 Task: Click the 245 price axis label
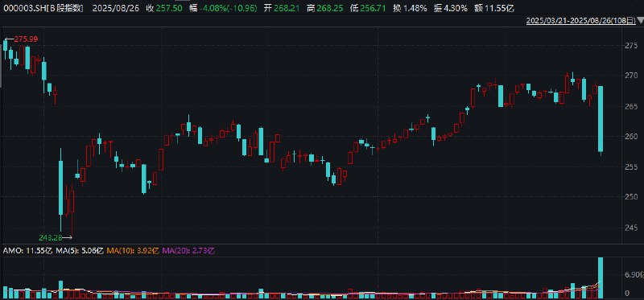[x=631, y=228]
